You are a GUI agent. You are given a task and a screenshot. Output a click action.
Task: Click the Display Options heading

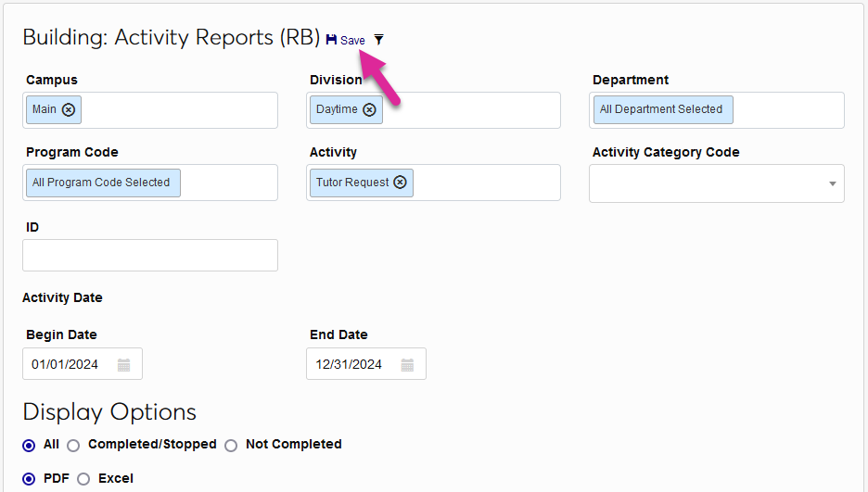(x=109, y=412)
